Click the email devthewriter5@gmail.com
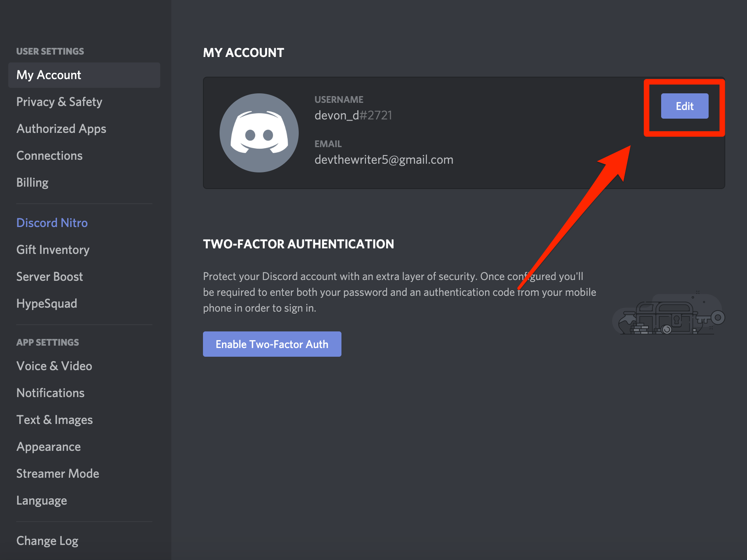This screenshot has width=747, height=560. (384, 159)
